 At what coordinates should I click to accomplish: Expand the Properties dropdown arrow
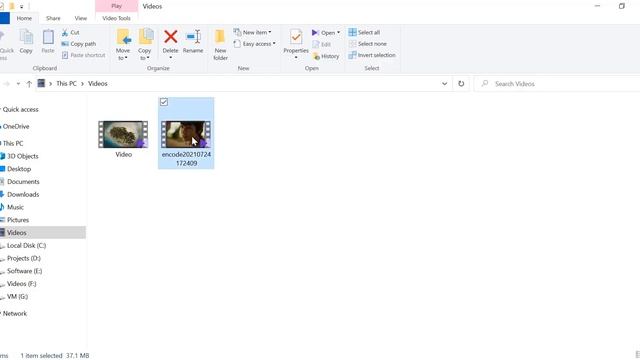(x=296, y=58)
